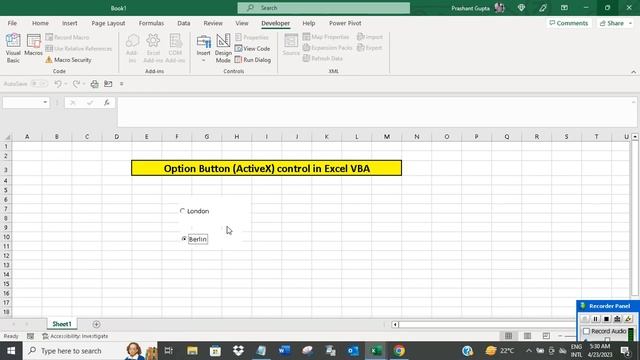Switch to the Page Layout tab
Screen dimensions: 640x360
coord(108,23)
